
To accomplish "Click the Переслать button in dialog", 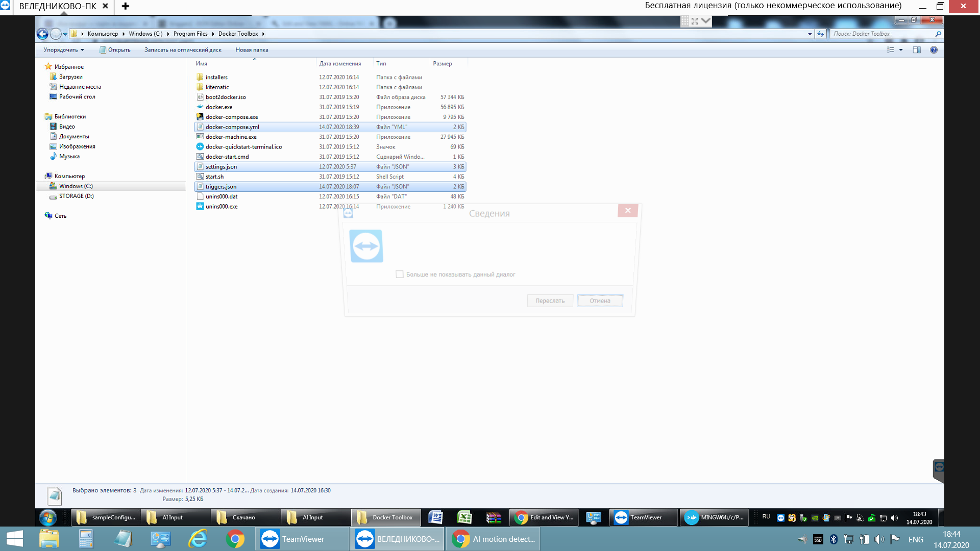I will pos(550,301).
